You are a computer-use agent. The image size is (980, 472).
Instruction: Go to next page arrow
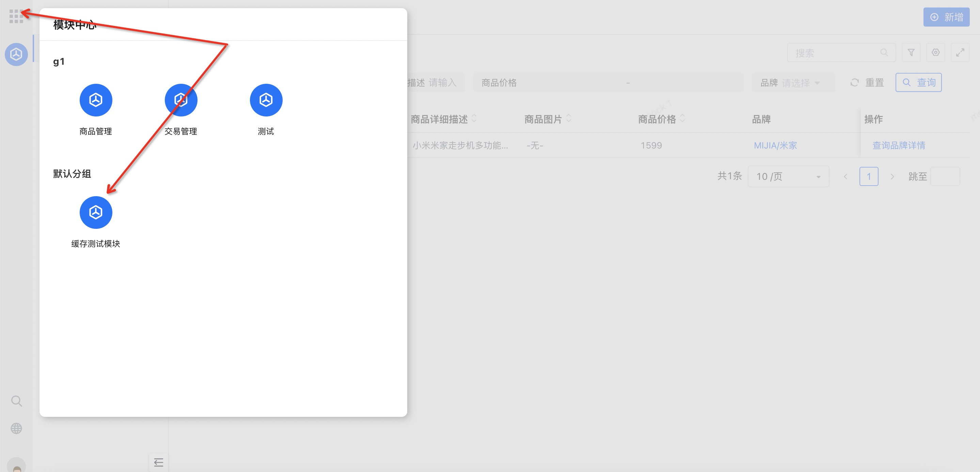tap(892, 176)
